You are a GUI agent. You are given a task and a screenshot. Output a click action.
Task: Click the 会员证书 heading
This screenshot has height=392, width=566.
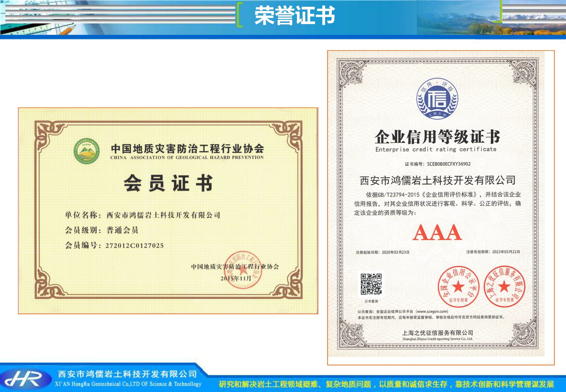click(168, 183)
